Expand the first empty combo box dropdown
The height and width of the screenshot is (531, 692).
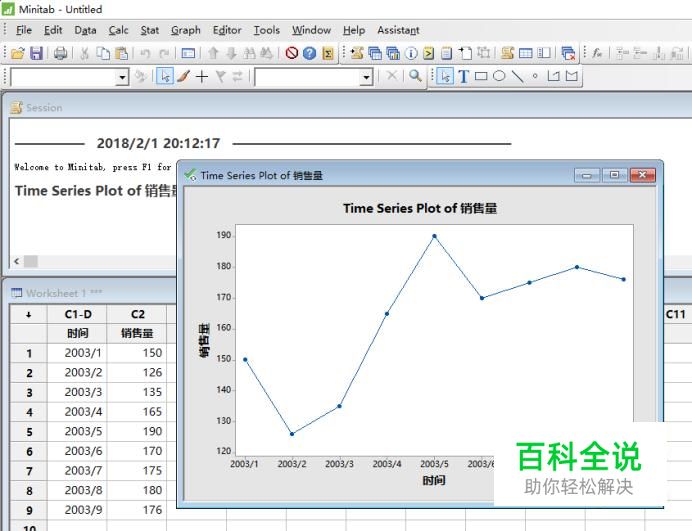[123, 77]
